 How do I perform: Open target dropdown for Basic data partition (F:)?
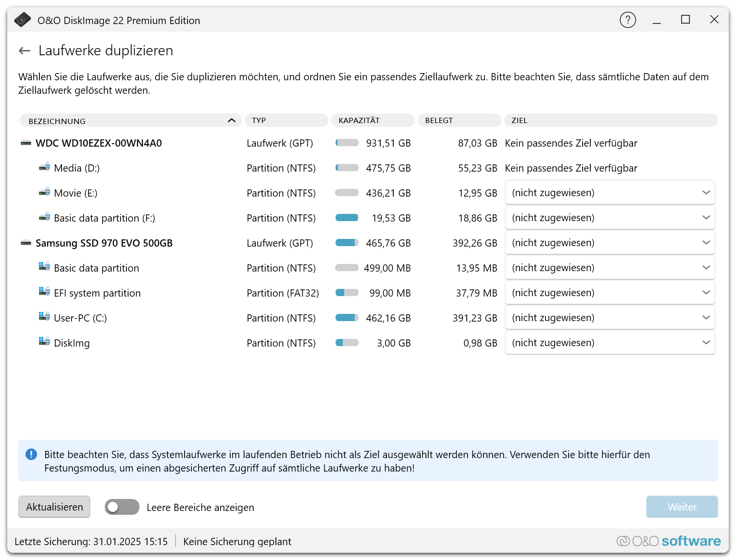[610, 218]
